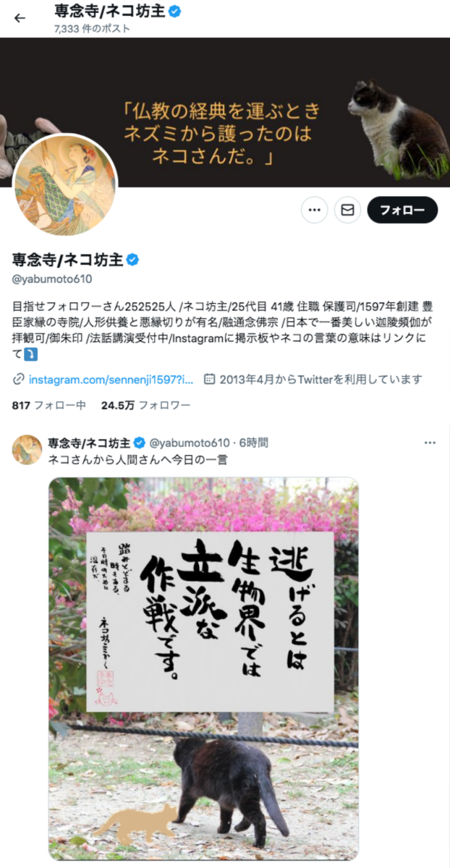Click the verified badge beside profile name
This screenshot has height=868, width=450.
tap(134, 260)
